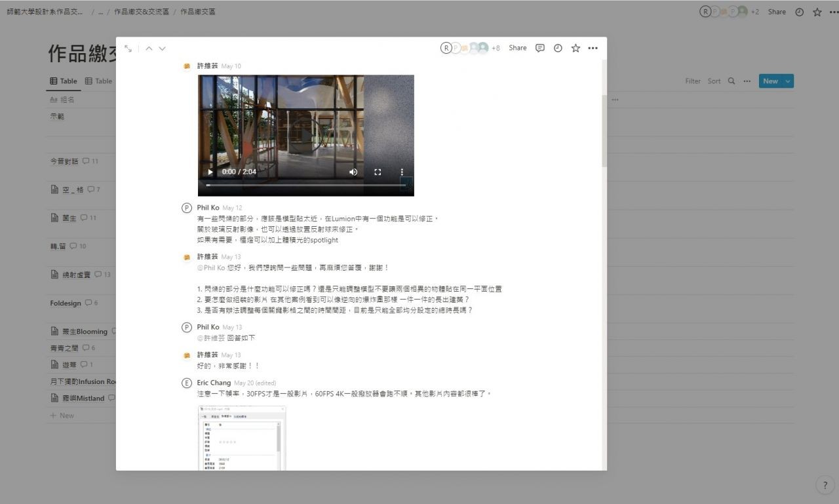Open Filter in database toolbar
The width and height of the screenshot is (839, 504).
point(693,81)
